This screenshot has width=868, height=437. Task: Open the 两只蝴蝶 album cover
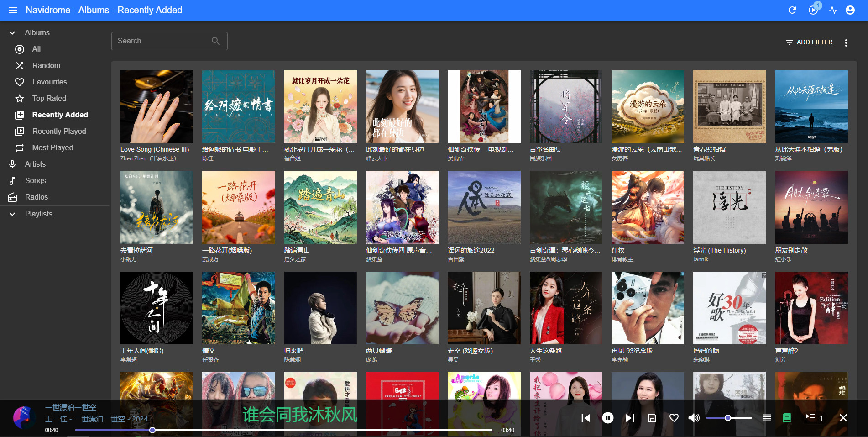[x=402, y=308]
